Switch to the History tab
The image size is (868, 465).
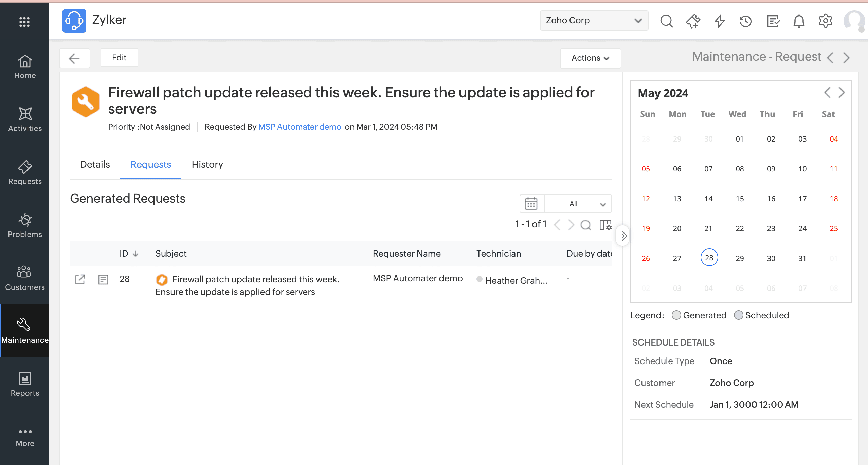pos(207,165)
